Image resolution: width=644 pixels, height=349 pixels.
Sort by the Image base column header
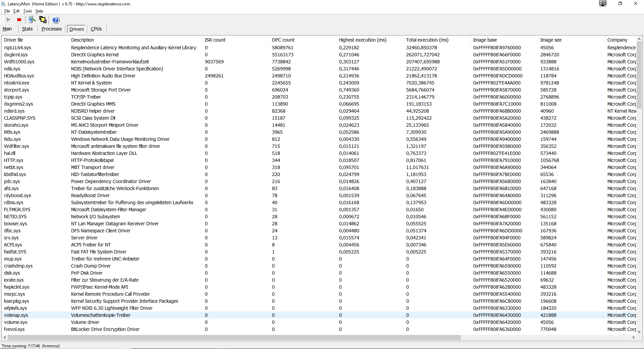point(505,40)
